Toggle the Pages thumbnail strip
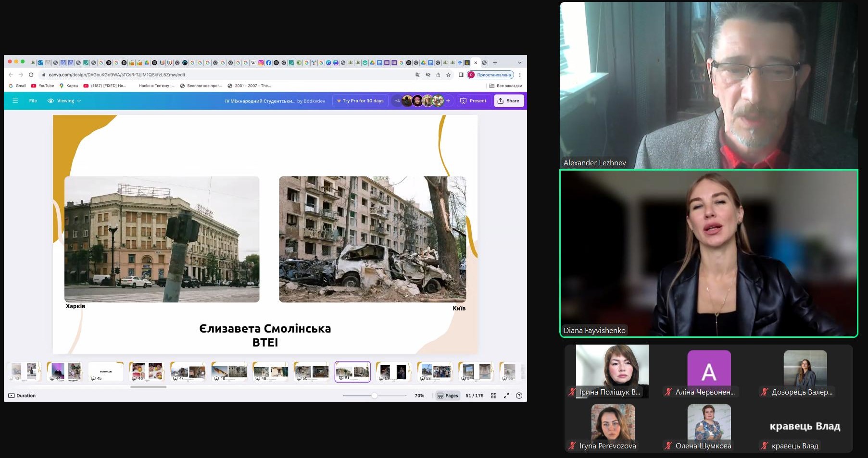This screenshot has width=868, height=458. (x=448, y=396)
